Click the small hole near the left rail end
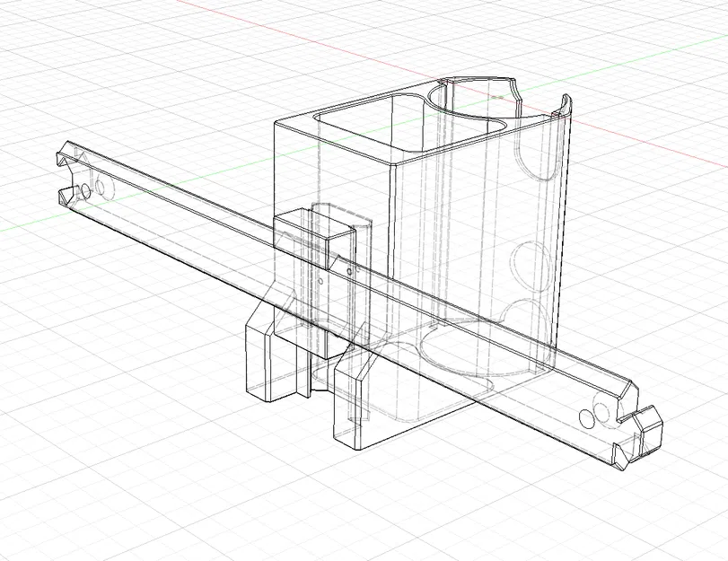 coord(85,191)
